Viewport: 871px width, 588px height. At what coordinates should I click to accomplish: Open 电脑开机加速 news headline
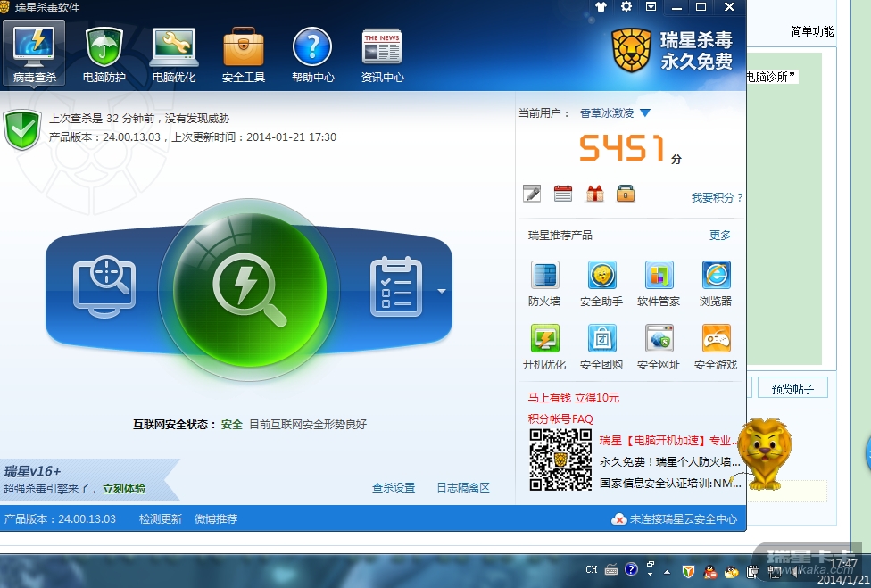668,441
